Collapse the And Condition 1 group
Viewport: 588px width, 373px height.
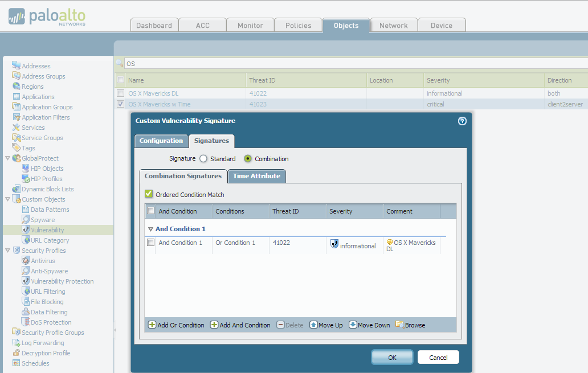[x=150, y=229]
